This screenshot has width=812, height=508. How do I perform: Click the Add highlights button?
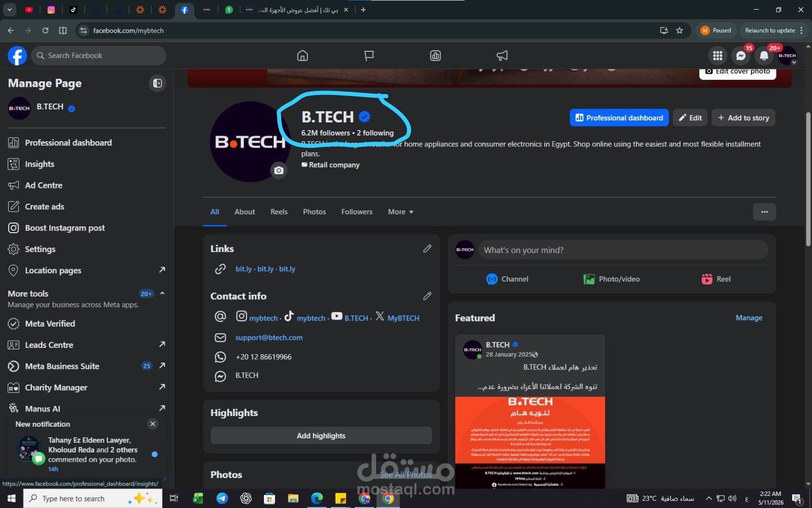coord(321,436)
